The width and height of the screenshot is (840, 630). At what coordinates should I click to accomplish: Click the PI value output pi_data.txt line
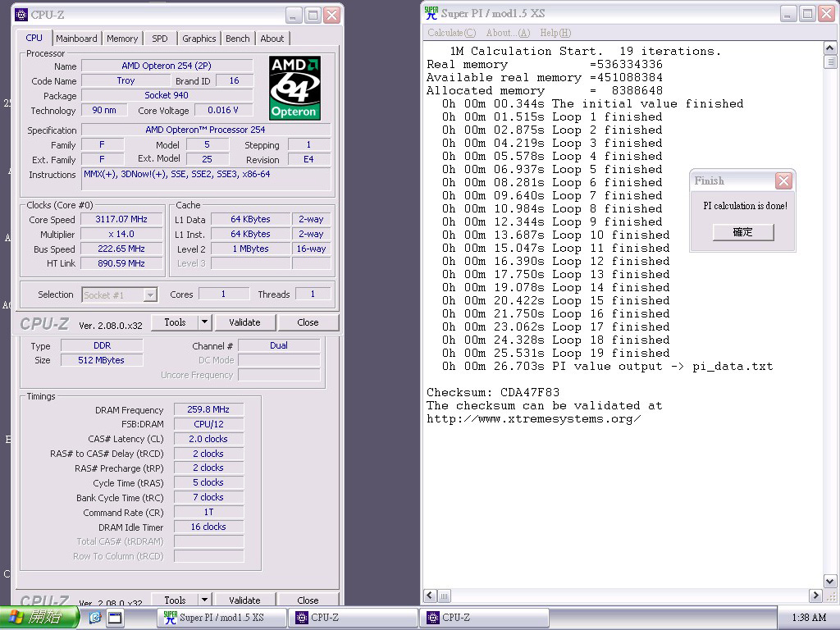607,367
